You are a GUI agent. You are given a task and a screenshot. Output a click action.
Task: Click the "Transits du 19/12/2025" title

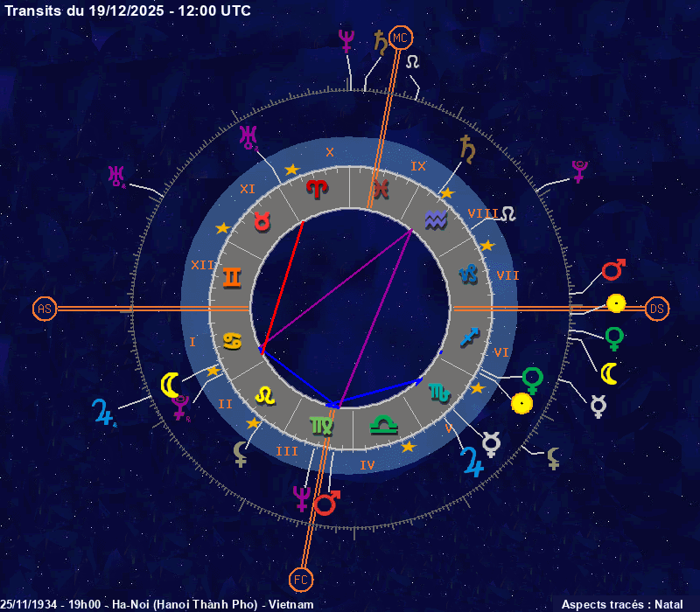coord(128,10)
